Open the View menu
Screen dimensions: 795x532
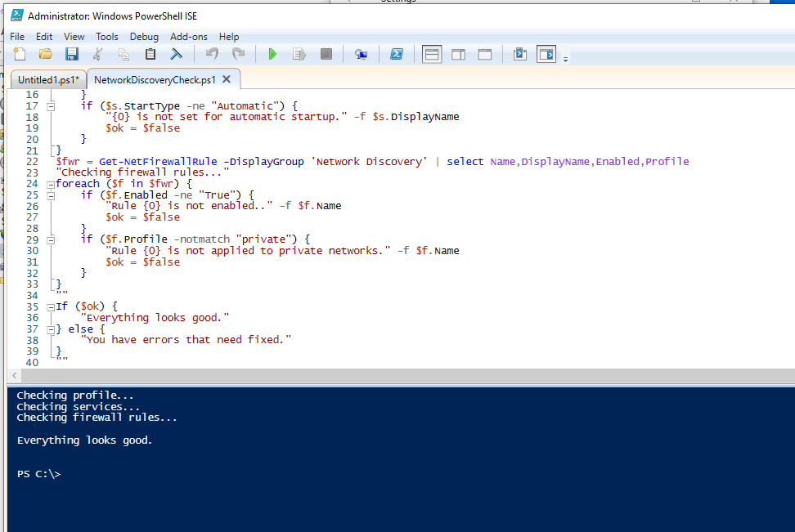[74, 37]
